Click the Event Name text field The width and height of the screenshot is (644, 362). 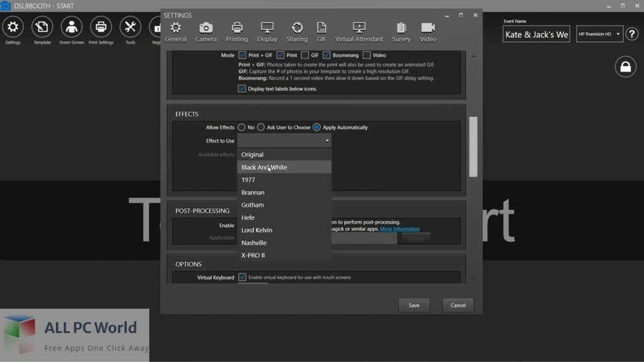536,35
